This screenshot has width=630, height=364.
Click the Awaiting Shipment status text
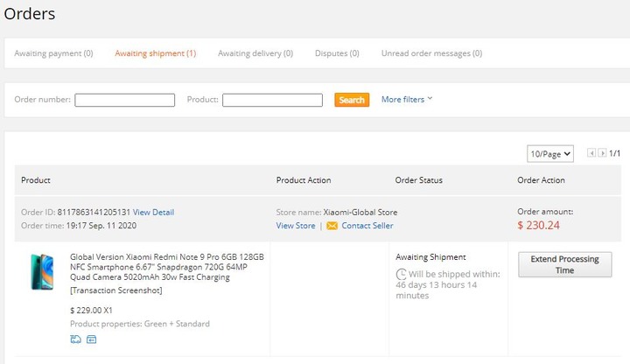coord(430,257)
